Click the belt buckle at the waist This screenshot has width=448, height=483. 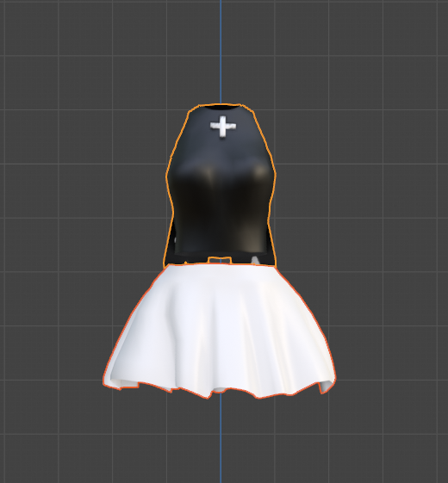pos(220,260)
